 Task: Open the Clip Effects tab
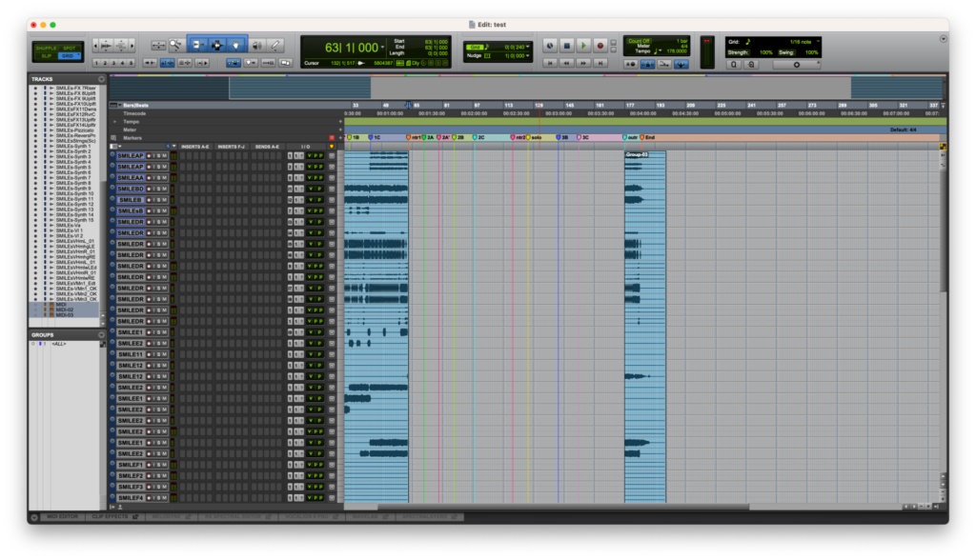[x=114, y=517]
